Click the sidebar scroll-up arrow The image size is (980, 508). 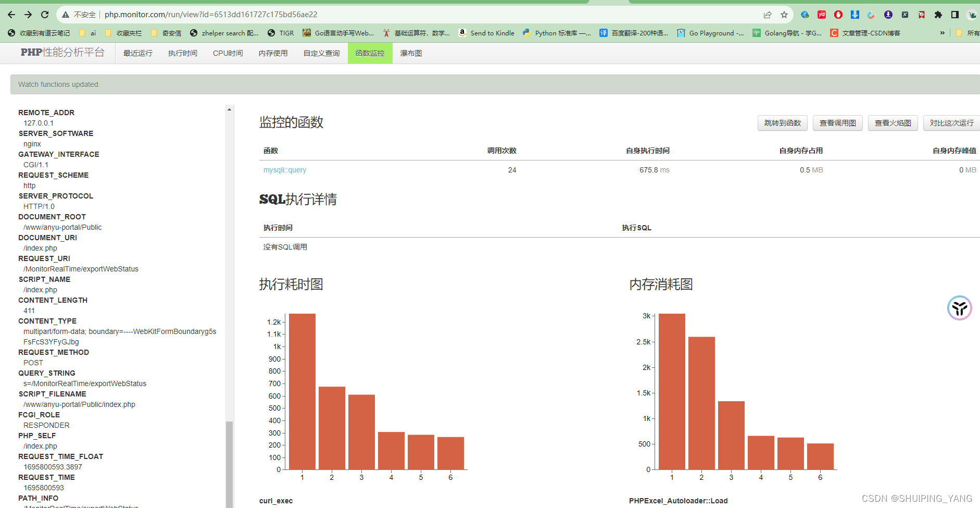point(229,109)
